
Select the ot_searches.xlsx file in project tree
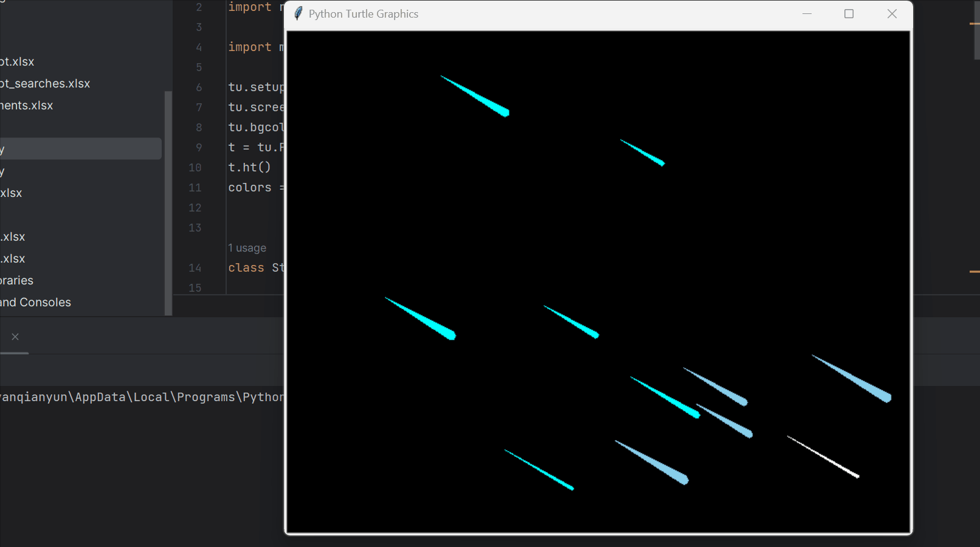pyautogui.click(x=46, y=83)
